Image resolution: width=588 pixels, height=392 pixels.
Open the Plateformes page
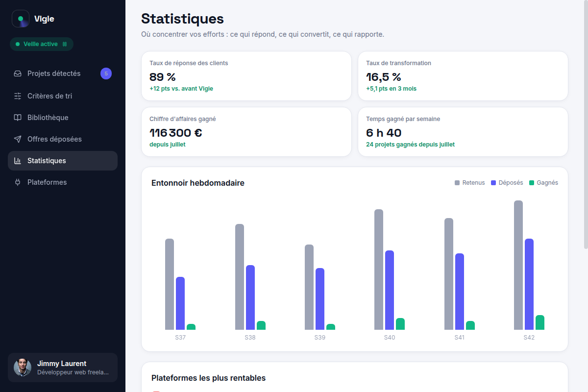[63, 182]
